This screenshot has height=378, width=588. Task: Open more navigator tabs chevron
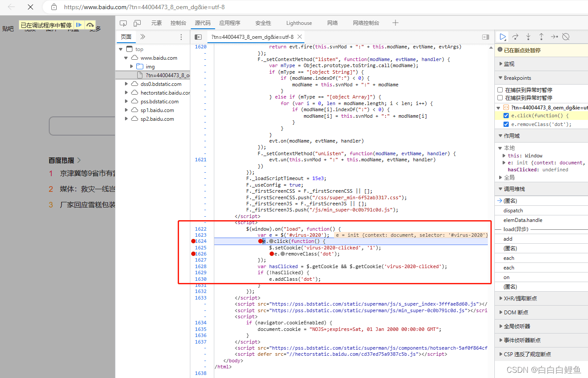coord(142,37)
